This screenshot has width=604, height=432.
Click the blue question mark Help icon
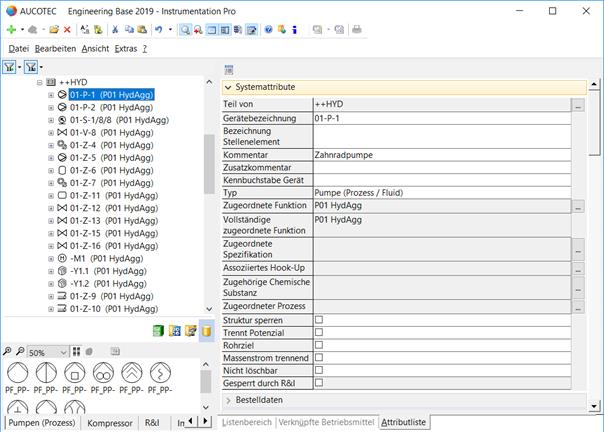coord(268,30)
